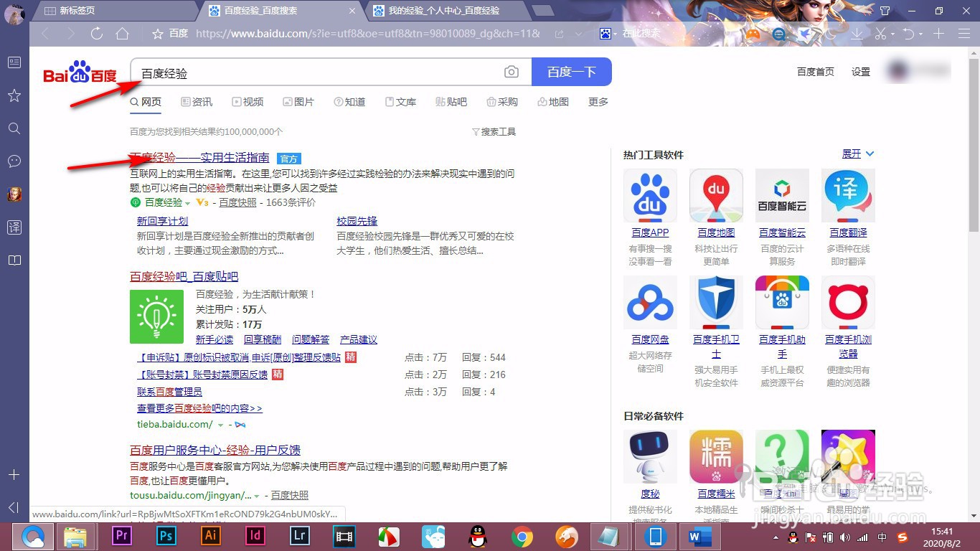This screenshot has height=551, width=980.
Task: Switch to the 图片 search category tab
Action: (303, 102)
